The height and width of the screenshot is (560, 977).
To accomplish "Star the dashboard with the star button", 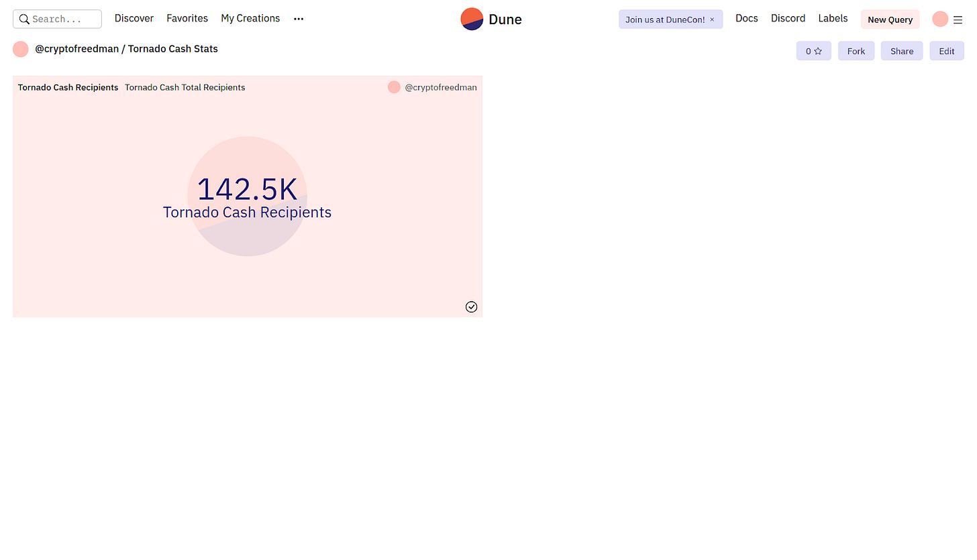I will coord(813,51).
